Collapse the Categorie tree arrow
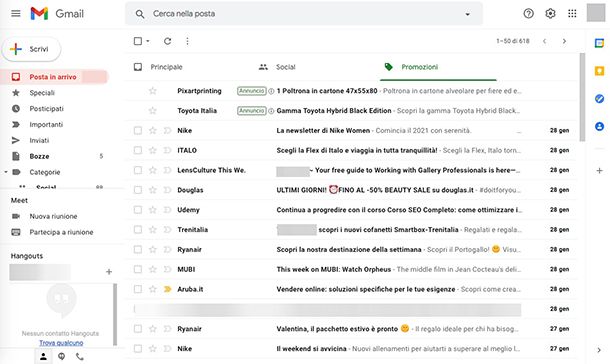Screen dimensions: 610x364 (6, 172)
